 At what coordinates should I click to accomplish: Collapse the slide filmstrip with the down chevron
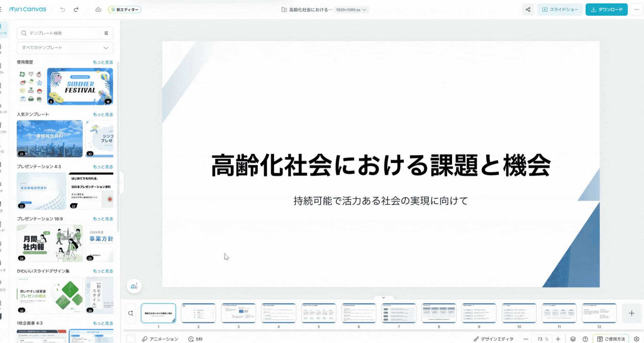(383, 298)
